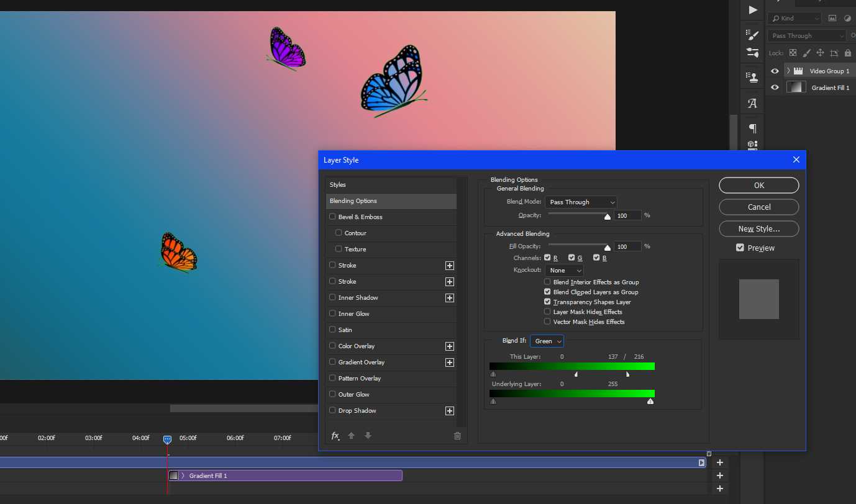Screen dimensions: 856x504
Task: Hide the Gradient Fill 1 layer
Action: (x=774, y=87)
